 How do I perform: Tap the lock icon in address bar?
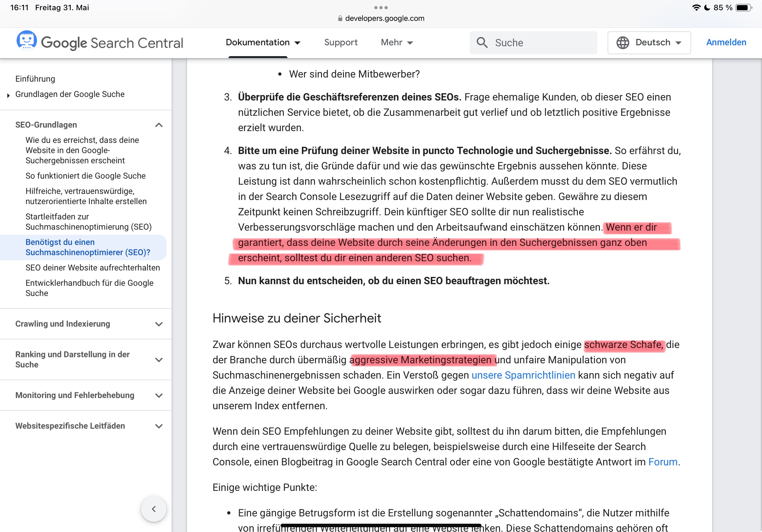click(340, 18)
